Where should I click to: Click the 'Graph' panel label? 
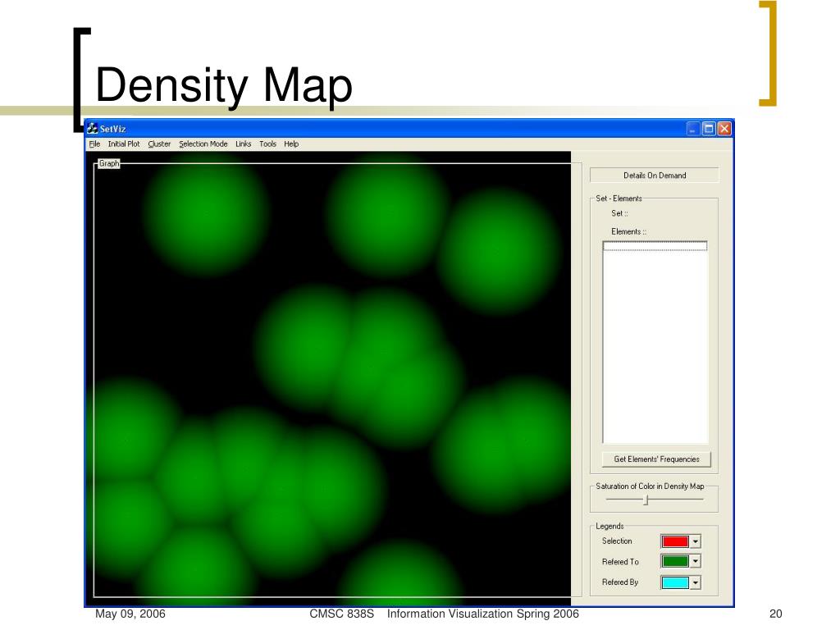109,163
